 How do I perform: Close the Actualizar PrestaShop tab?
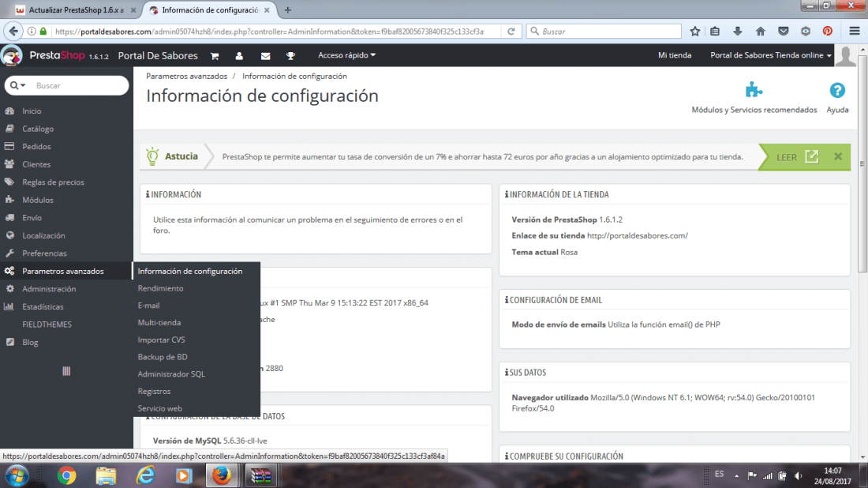tap(133, 10)
